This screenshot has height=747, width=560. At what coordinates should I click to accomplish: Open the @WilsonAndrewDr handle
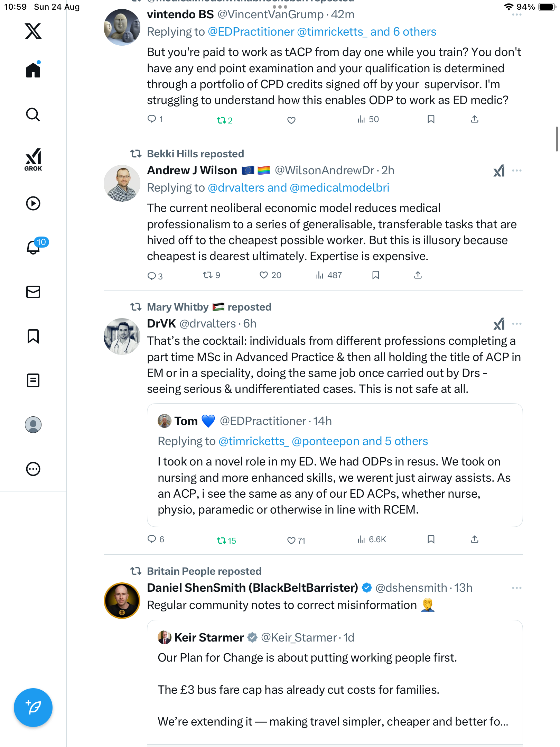(324, 170)
